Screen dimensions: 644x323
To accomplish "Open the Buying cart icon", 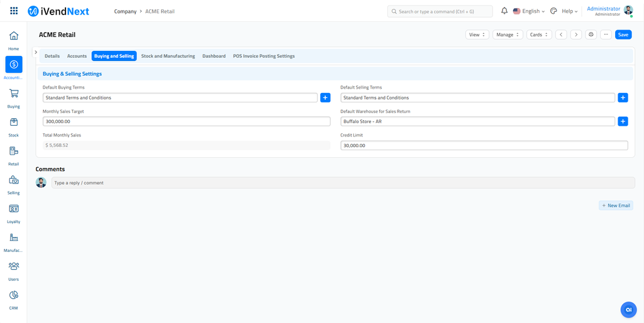I will 13,94.
